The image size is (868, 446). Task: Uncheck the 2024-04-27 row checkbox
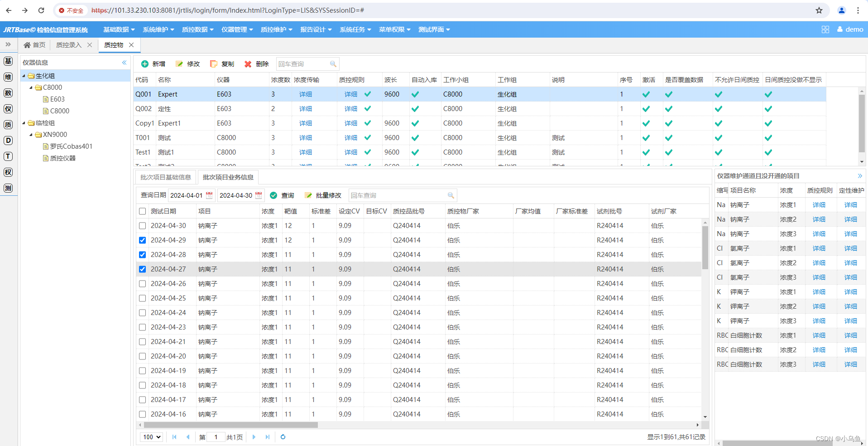pyautogui.click(x=143, y=269)
